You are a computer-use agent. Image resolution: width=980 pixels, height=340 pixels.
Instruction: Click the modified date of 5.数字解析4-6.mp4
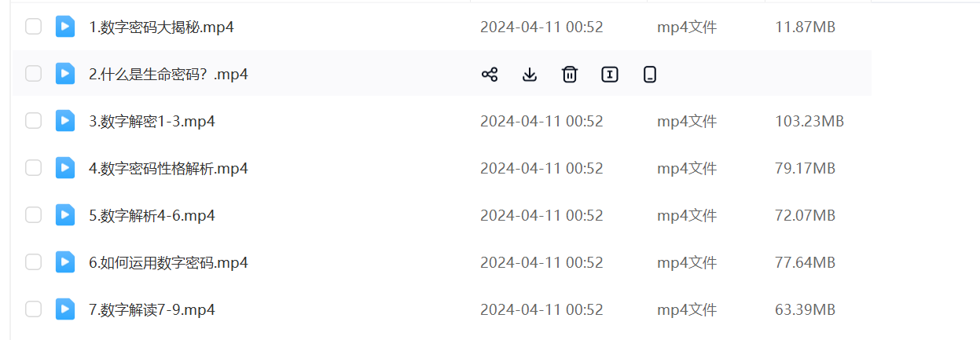pyautogui.click(x=541, y=216)
